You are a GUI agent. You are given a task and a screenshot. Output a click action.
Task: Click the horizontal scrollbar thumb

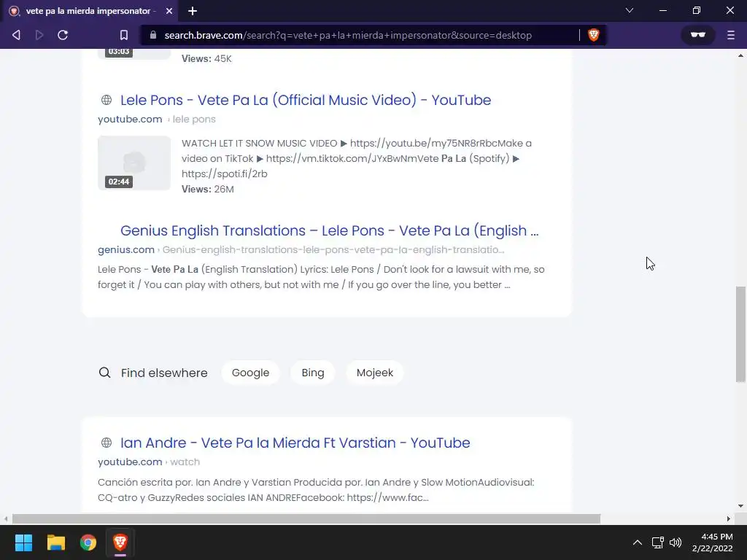(306, 518)
